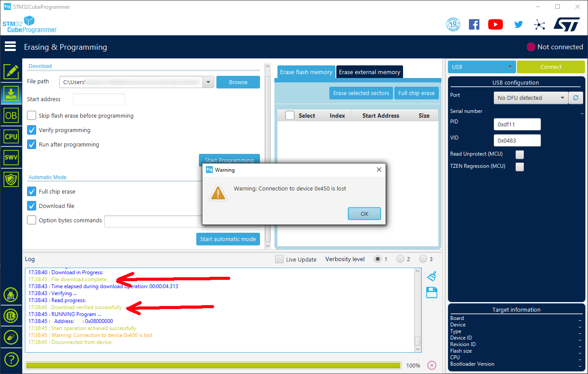The height and width of the screenshot is (374, 588).
Task: Open the Facebook link icon
Action: pos(474,24)
